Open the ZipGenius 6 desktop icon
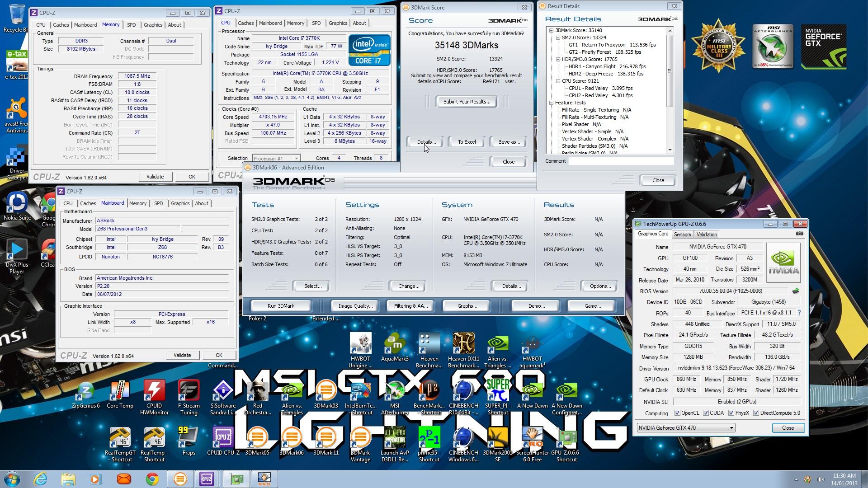The width and height of the screenshot is (868, 488). click(x=85, y=395)
